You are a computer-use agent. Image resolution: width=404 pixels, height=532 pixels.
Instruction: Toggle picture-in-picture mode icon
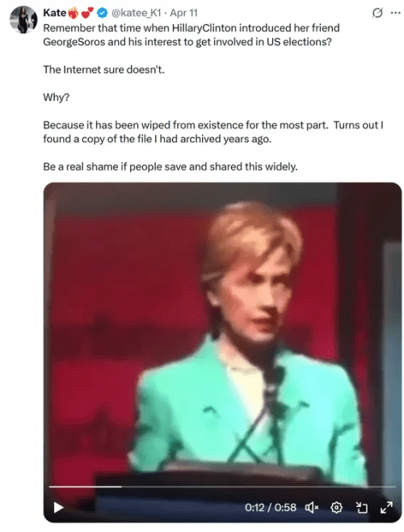tap(362, 508)
